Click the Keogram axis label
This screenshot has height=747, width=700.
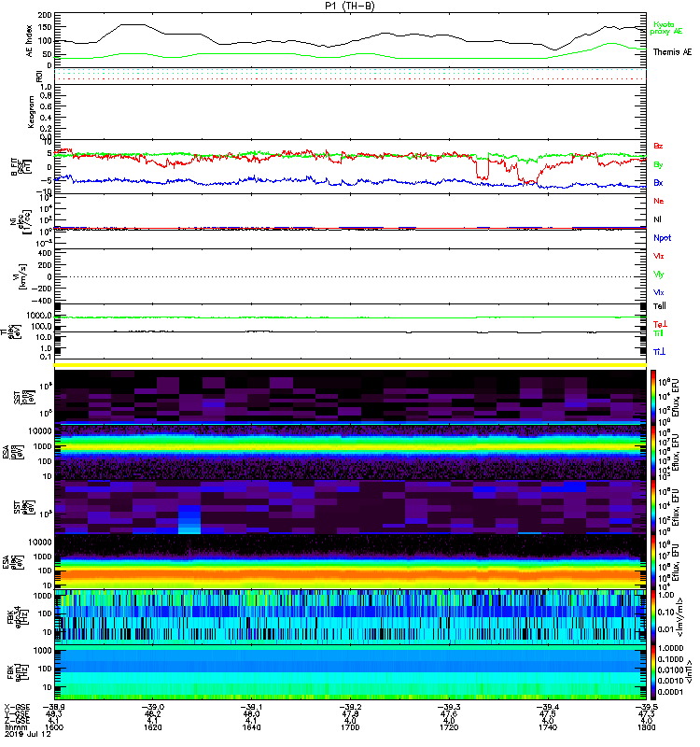click(x=31, y=111)
